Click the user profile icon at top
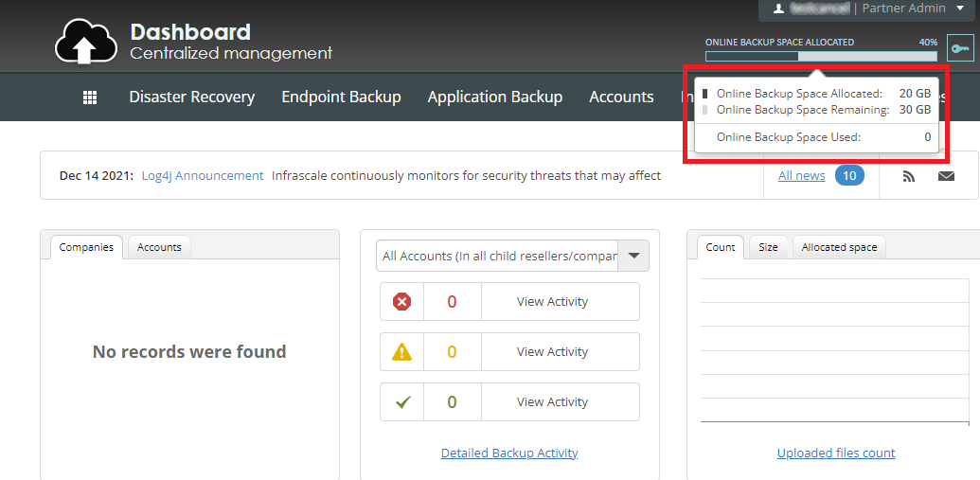This screenshot has width=980, height=480. coord(778,9)
